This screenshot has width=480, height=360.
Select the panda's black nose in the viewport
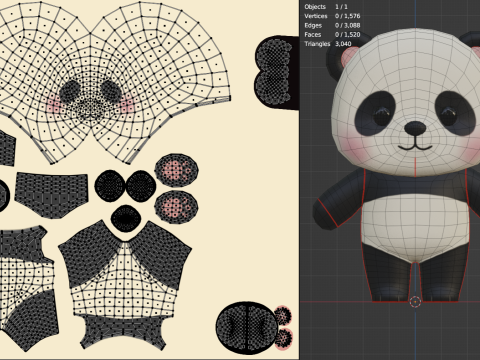click(x=415, y=127)
